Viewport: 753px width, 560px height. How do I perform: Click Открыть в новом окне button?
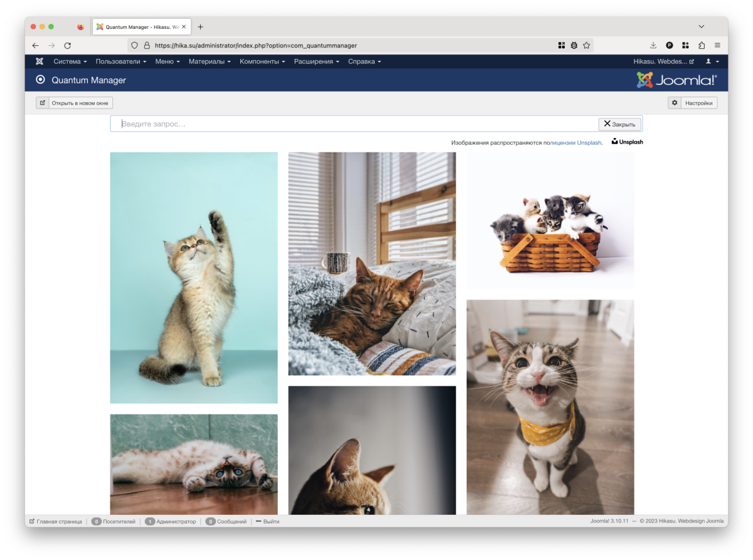[75, 103]
